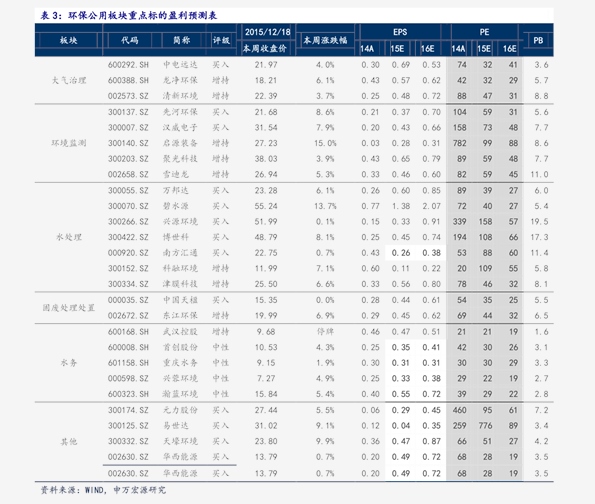Click stock code 300203.SZ
The image size is (595, 504).
coord(128,159)
